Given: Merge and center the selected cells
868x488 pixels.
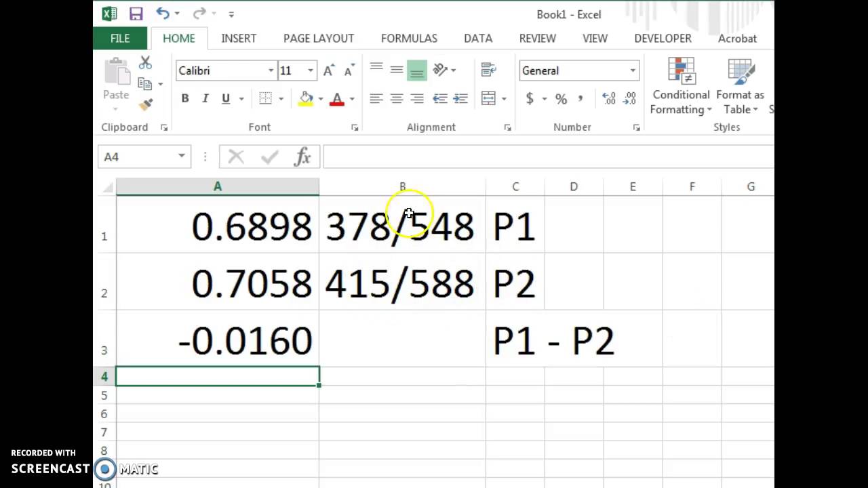Looking at the screenshot, I should pyautogui.click(x=488, y=99).
